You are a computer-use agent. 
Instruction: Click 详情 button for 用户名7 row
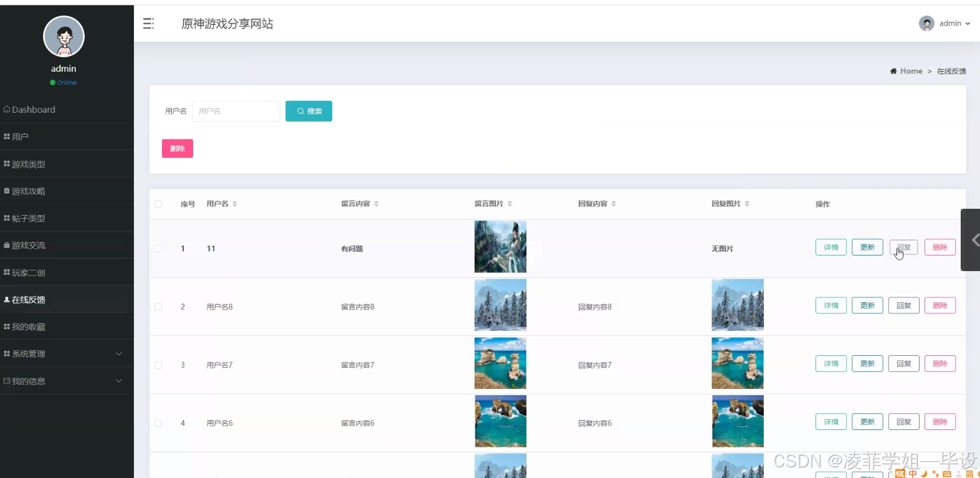[x=831, y=363]
